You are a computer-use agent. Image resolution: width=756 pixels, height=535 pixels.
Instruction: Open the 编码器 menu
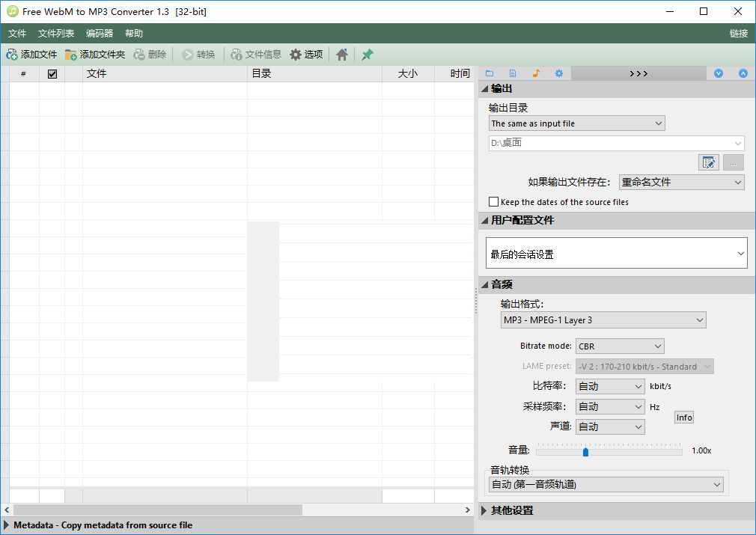point(100,33)
